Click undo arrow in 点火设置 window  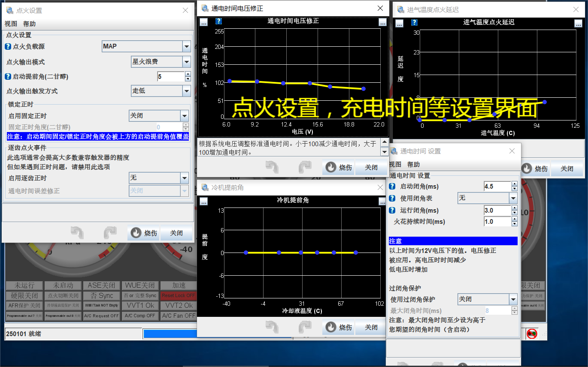77,233
